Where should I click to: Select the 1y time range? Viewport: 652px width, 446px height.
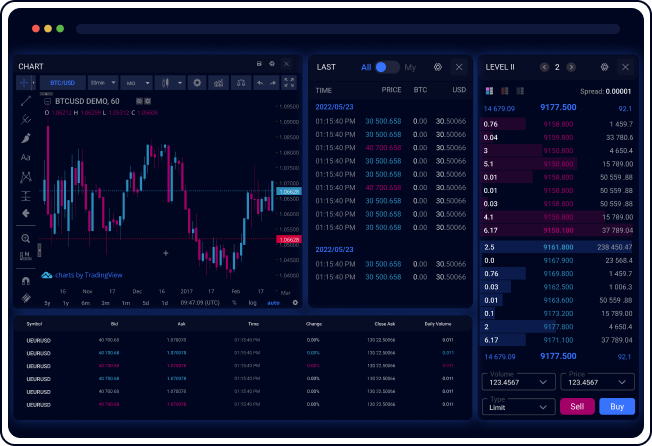click(66, 302)
